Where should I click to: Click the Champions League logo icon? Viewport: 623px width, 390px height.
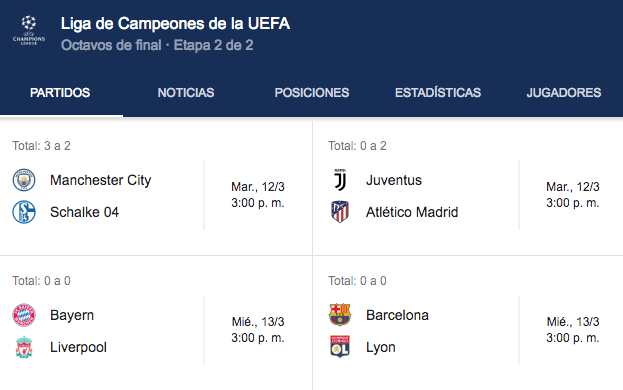(x=29, y=30)
